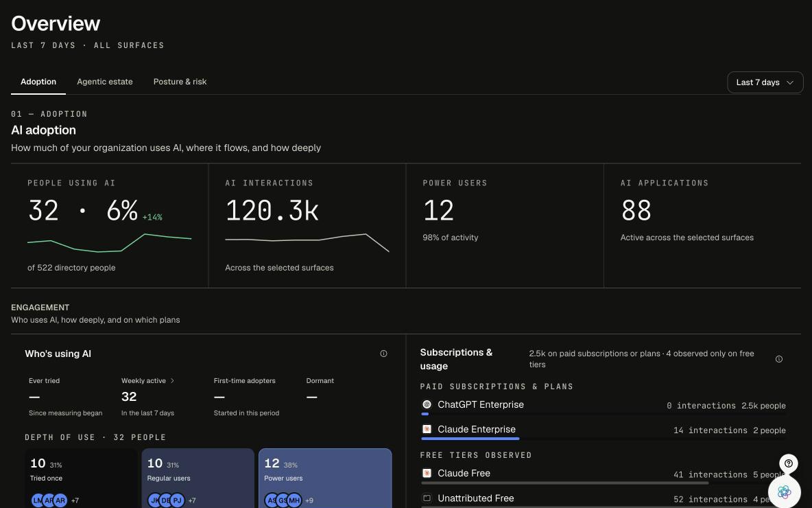This screenshot has width=812, height=508.
Task: Click the AS avatar under Power users
Action: click(272, 500)
